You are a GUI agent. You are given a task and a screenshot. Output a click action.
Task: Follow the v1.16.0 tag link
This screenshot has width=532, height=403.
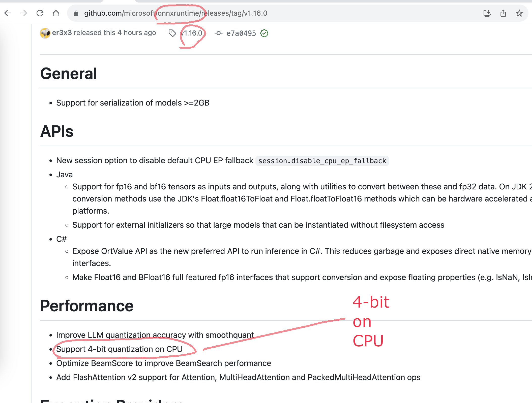191,33
